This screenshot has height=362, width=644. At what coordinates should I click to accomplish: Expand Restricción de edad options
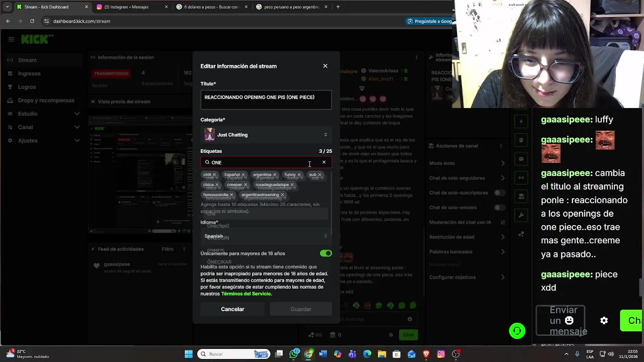(503, 237)
